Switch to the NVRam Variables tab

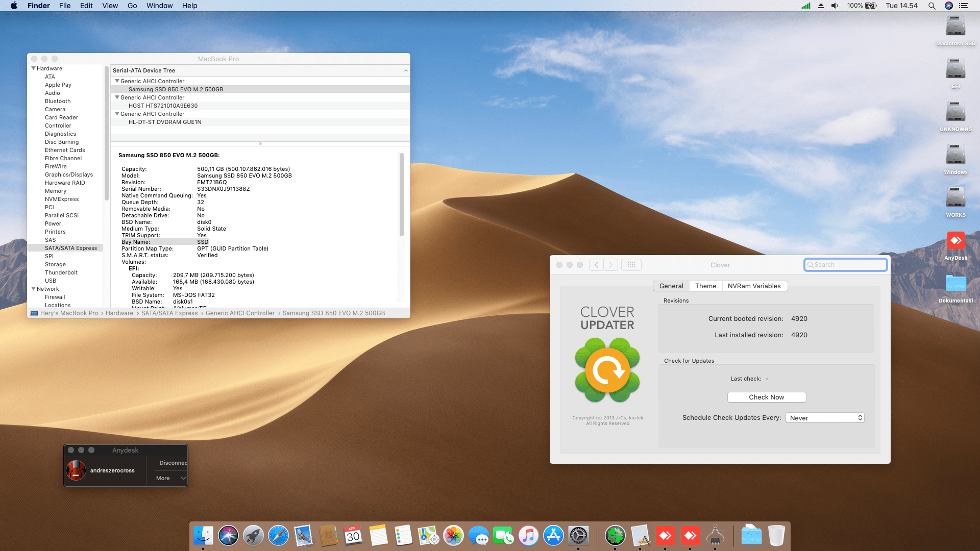pos(754,286)
